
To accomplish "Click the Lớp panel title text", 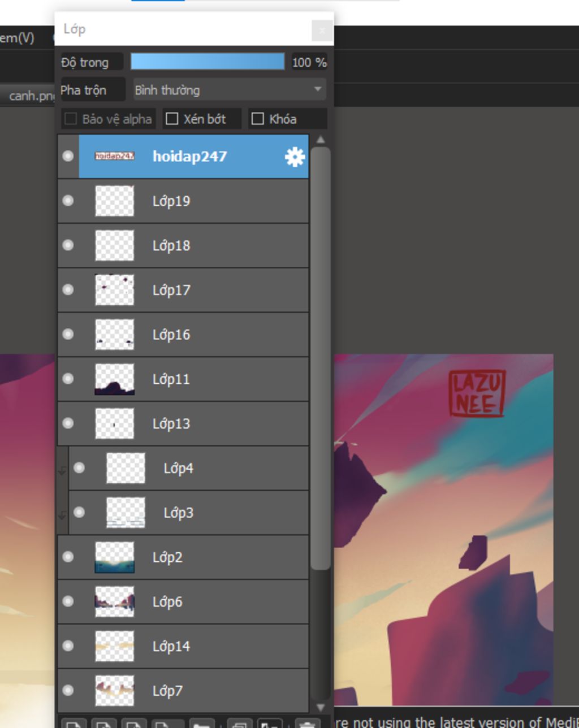I will 74,29.
